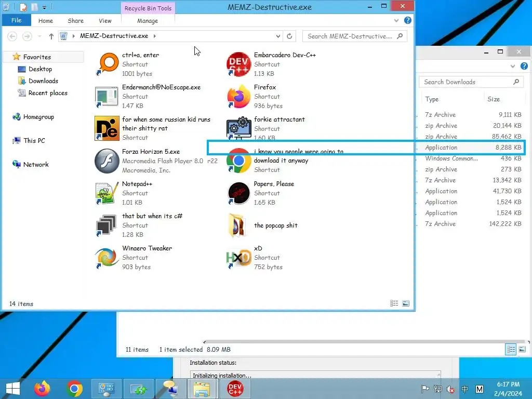Click the Refresh button in address bar

click(289, 36)
